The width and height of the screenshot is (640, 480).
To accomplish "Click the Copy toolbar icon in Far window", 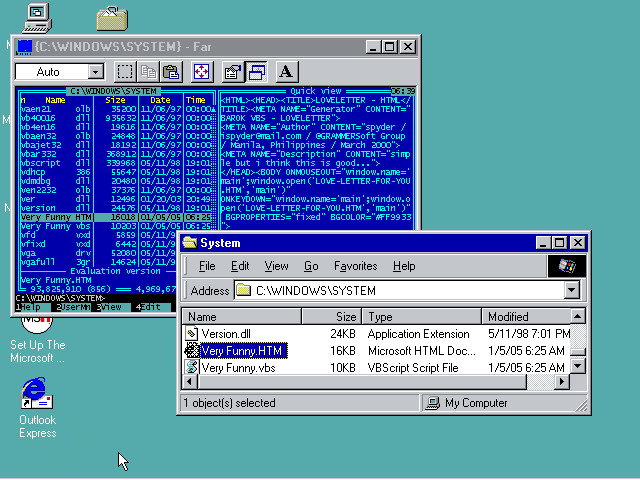I will pos(148,72).
